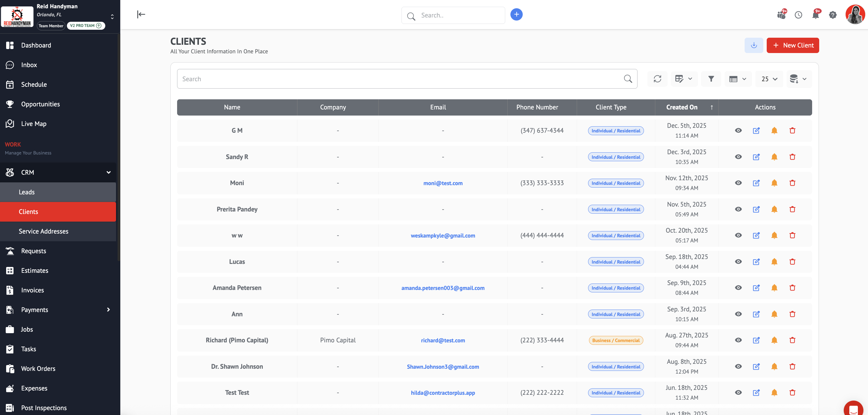868x415 pixels.
Task: Open the filter funnel icon
Action: point(711,79)
